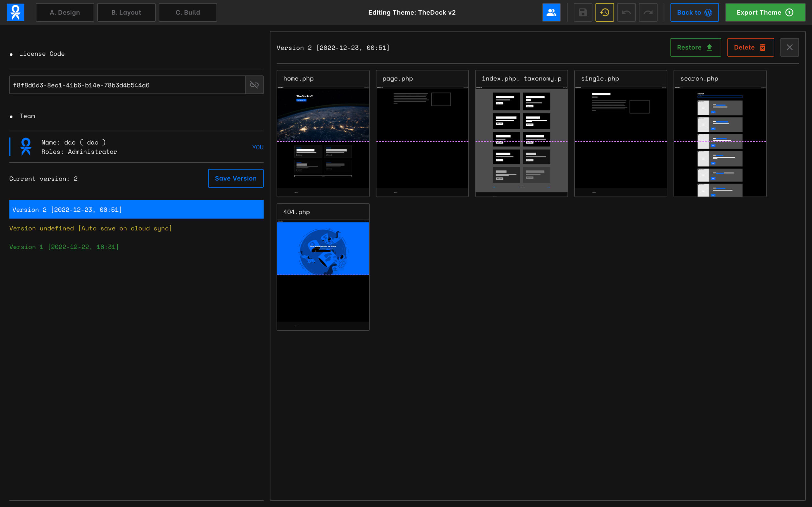Click the redo arrow icon

coord(648,12)
